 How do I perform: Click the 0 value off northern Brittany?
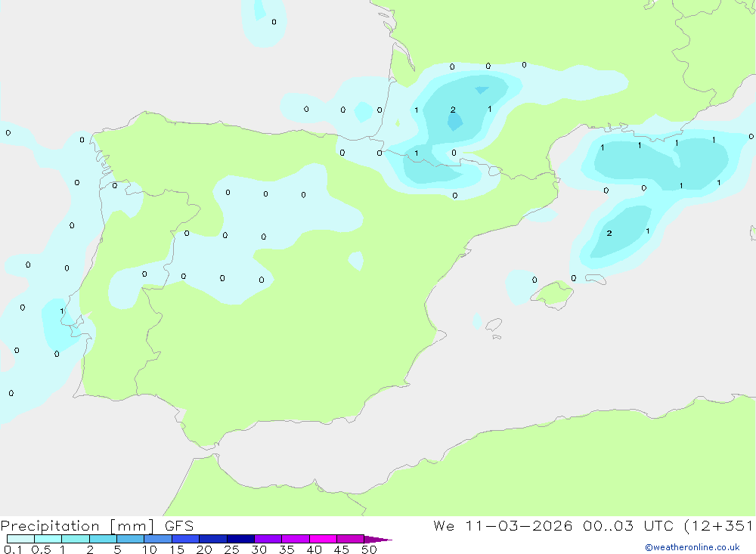click(274, 22)
